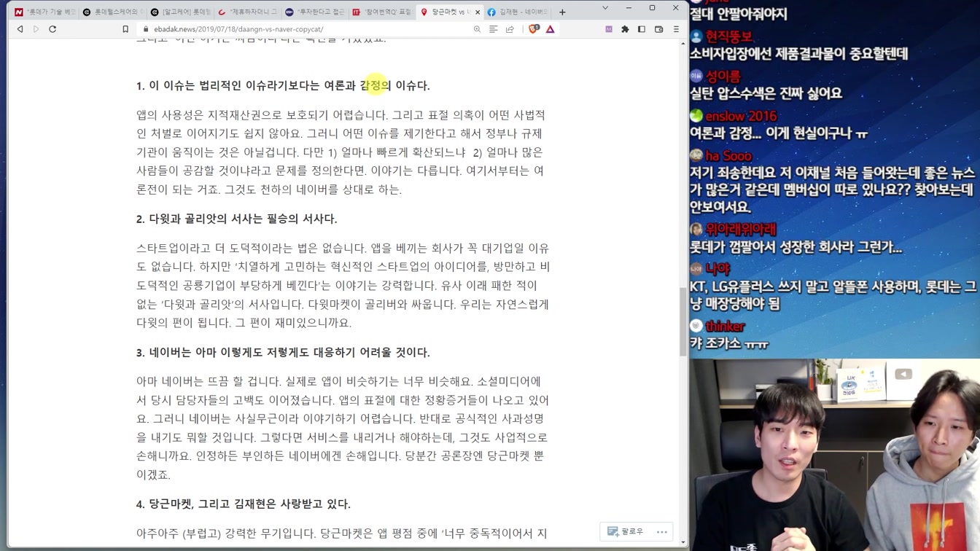Image resolution: width=980 pixels, height=551 pixels.
Task: Open the Brave Wallet icon
Action: 659,29
